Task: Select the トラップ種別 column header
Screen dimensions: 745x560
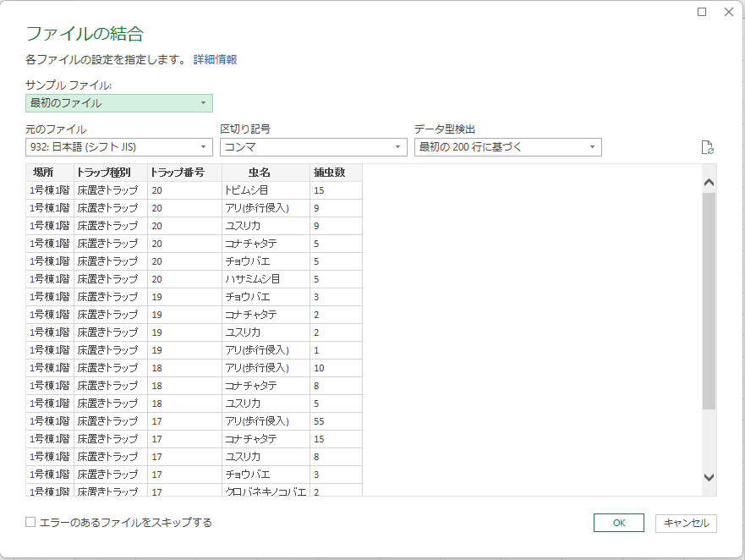Action: [103, 173]
